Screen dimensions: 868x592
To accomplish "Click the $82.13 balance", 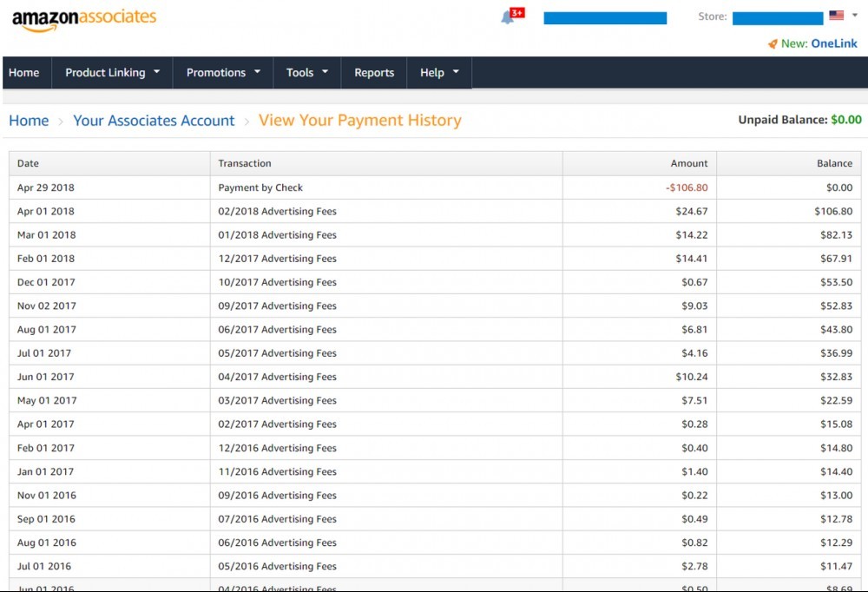I will pos(837,235).
